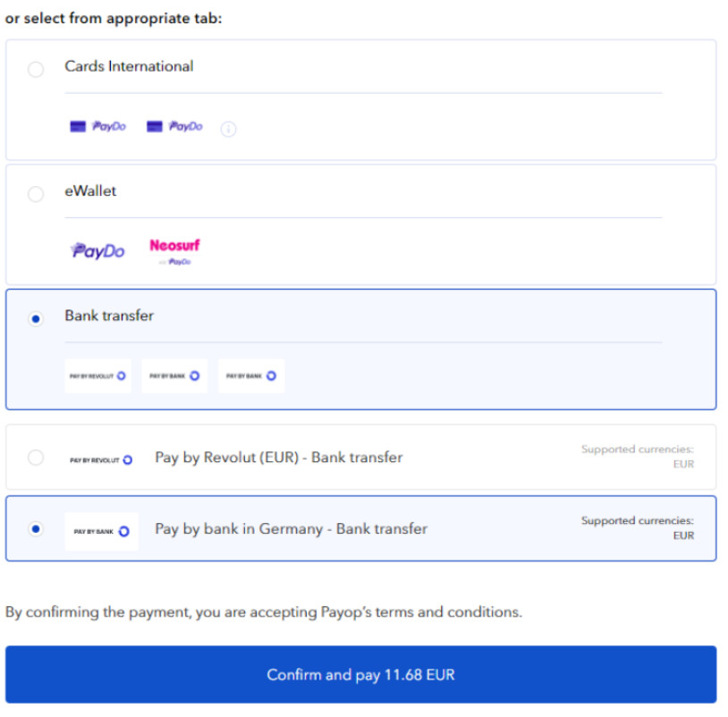Screen dimensions: 728x717
Task: Select the eWallet radio button
Action: tap(36, 194)
